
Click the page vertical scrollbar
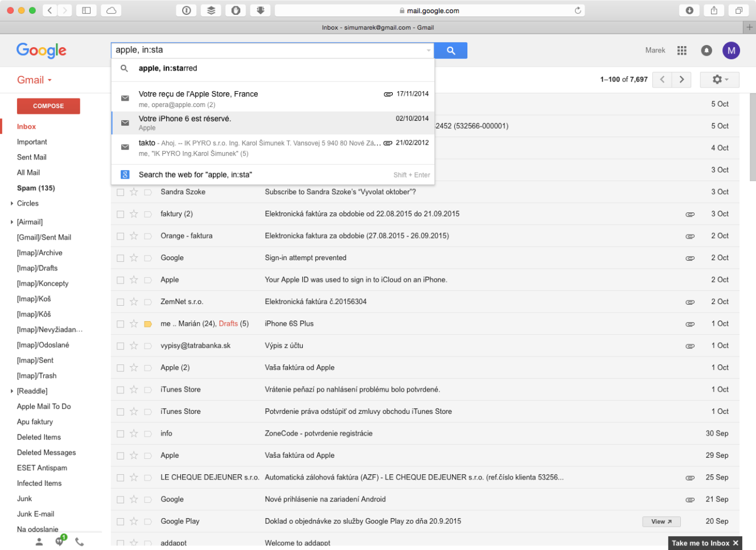click(753, 137)
